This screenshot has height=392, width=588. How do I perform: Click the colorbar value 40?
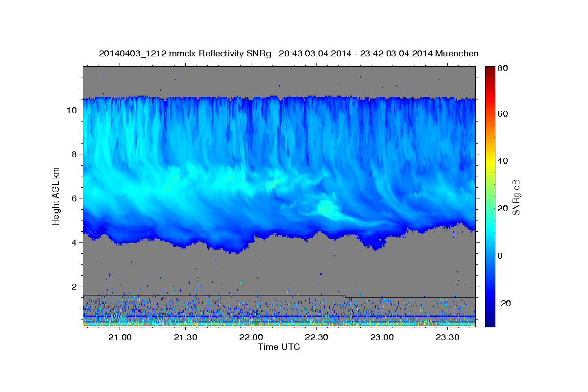[504, 161]
